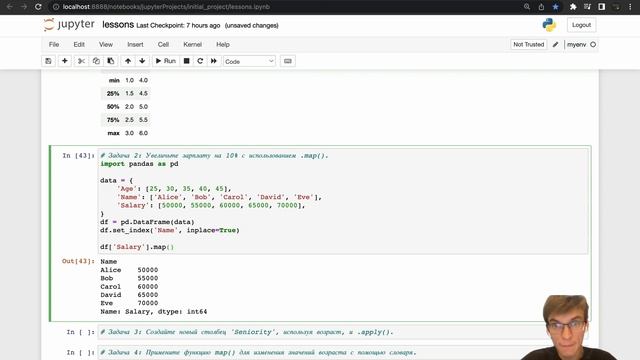Click the Not Trusted button

[529, 44]
